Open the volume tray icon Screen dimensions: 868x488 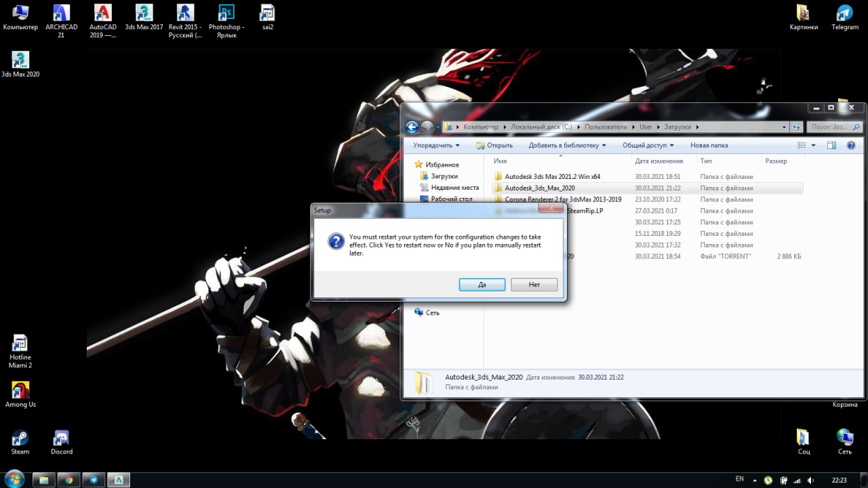tap(811, 480)
